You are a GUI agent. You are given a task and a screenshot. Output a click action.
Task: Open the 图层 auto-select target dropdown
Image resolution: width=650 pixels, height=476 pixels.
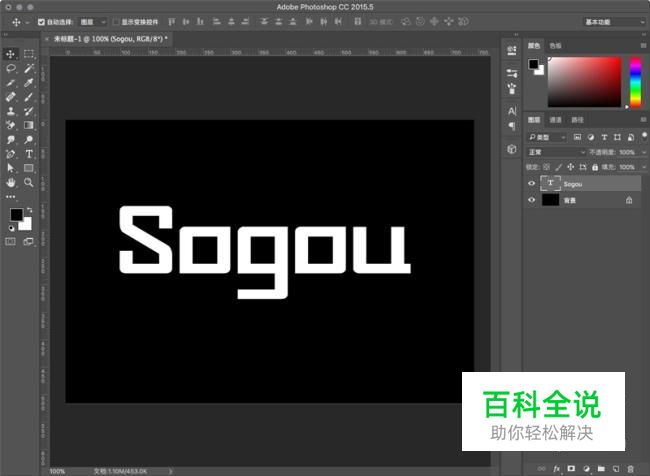[93, 21]
